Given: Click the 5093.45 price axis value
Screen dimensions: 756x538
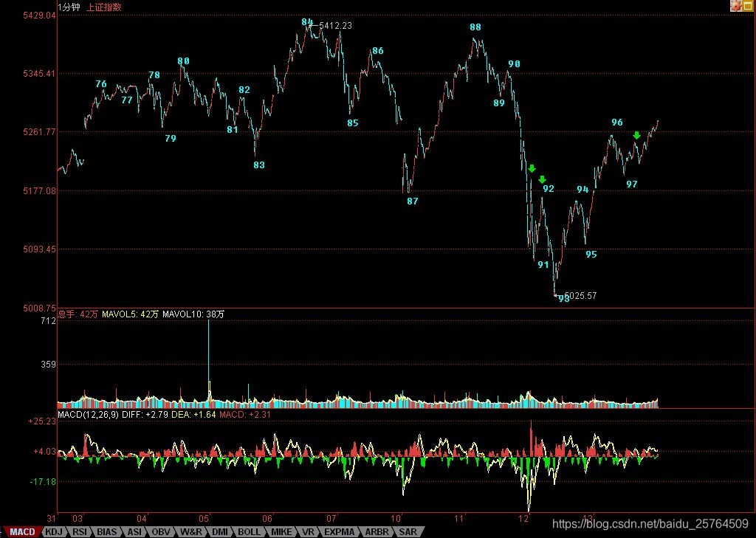Looking at the screenshot, I should point(40,249).
